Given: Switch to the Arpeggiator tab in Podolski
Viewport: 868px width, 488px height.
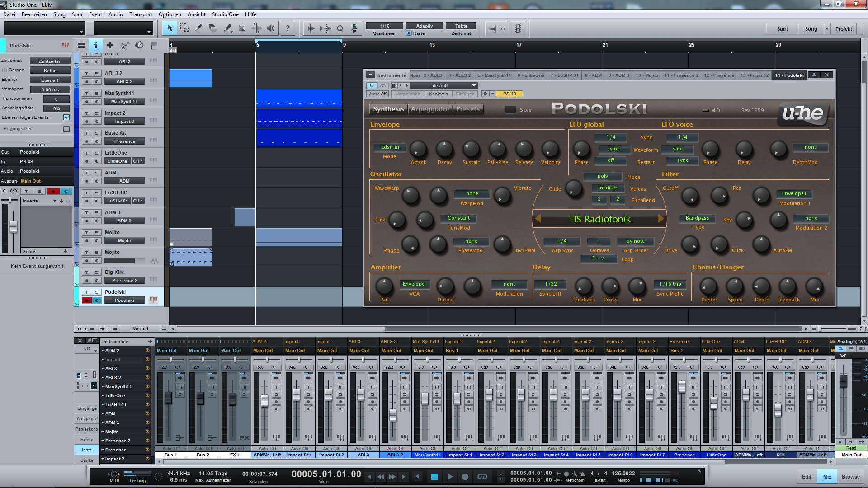Looking at the screenshot, I should [x=430, y=109].
